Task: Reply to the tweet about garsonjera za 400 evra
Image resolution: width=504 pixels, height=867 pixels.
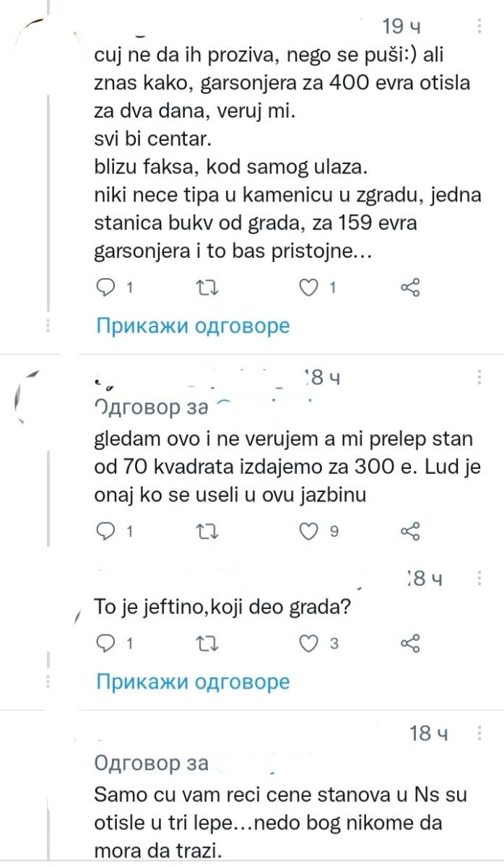Action: click(107, 288)
